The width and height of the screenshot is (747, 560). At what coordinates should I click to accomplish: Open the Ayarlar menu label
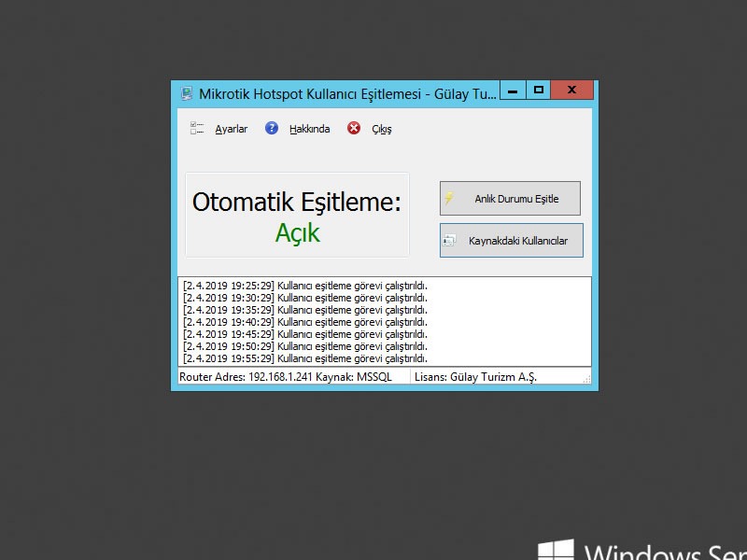click(232, 130)
